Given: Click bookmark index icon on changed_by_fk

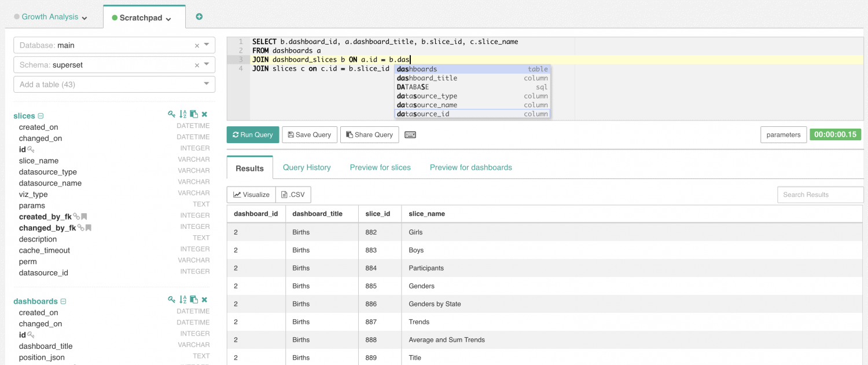Looking at the screenshot, I should pos(89,228).
